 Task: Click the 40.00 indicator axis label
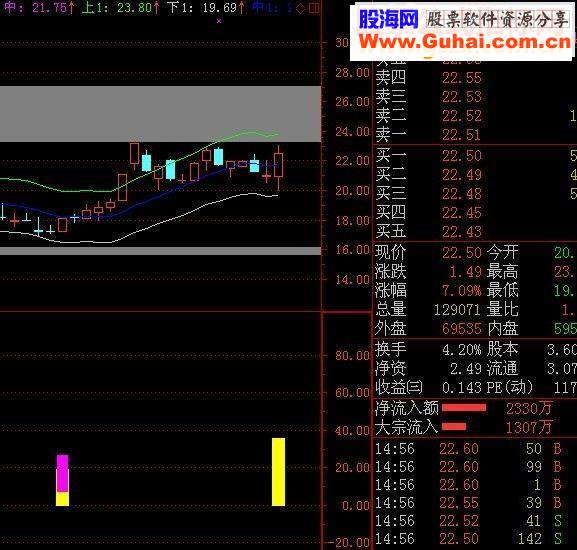(x=352, y=430)
